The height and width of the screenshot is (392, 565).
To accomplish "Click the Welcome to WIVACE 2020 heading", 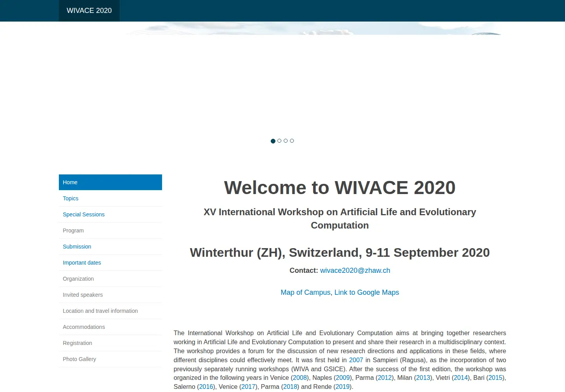I will [x=340, y=187].
